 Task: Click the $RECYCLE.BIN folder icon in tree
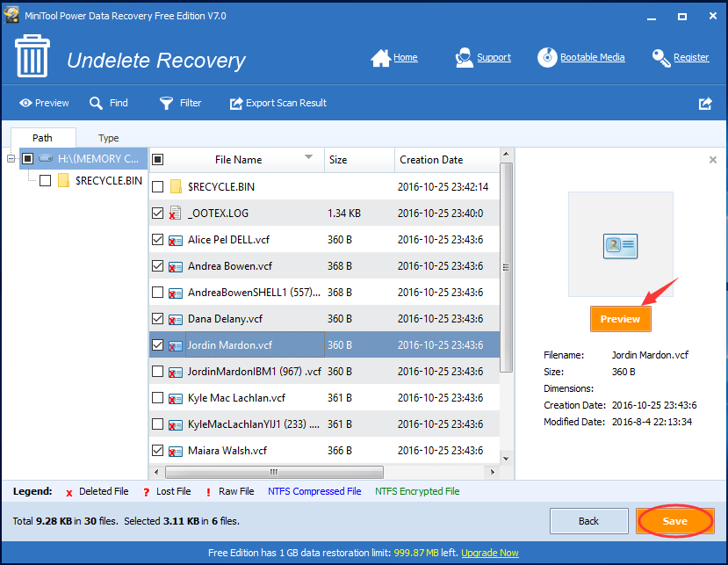click(x=63, y=180)
